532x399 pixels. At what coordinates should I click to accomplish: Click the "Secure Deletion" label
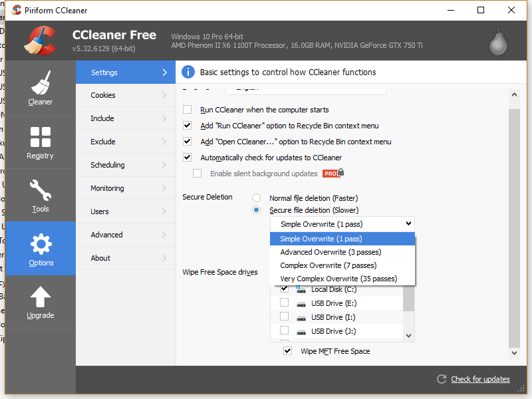coord(207,197)
